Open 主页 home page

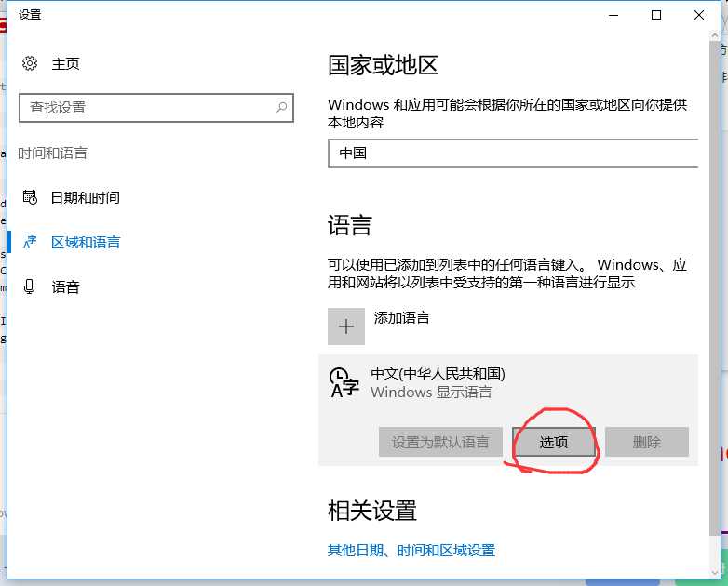[65, 63]
